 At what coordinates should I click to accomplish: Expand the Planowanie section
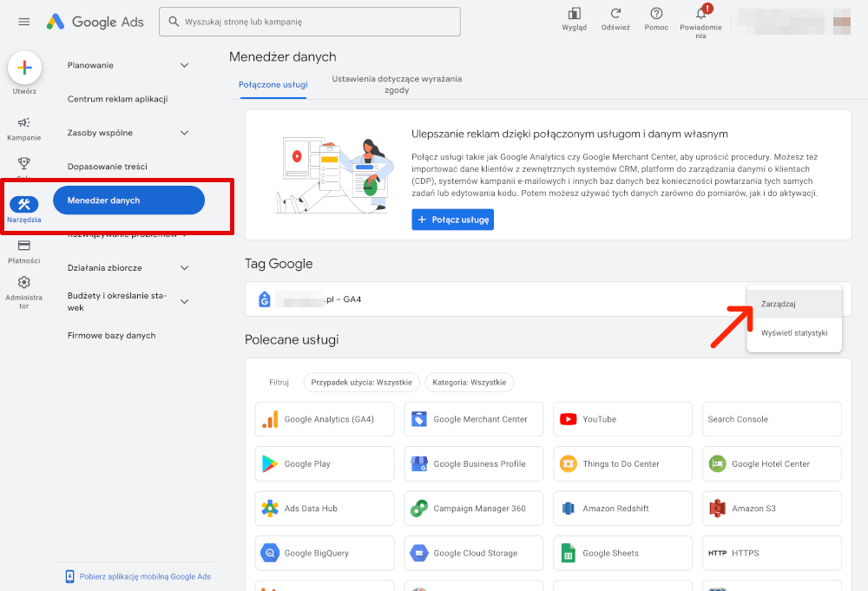pyautogui.click(x=128, y=65)
